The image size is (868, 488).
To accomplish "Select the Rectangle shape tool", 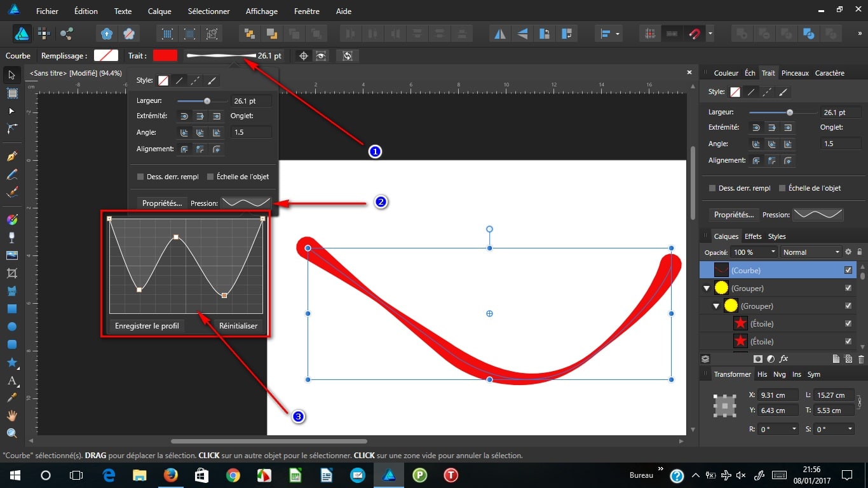I will click(11, 309).
